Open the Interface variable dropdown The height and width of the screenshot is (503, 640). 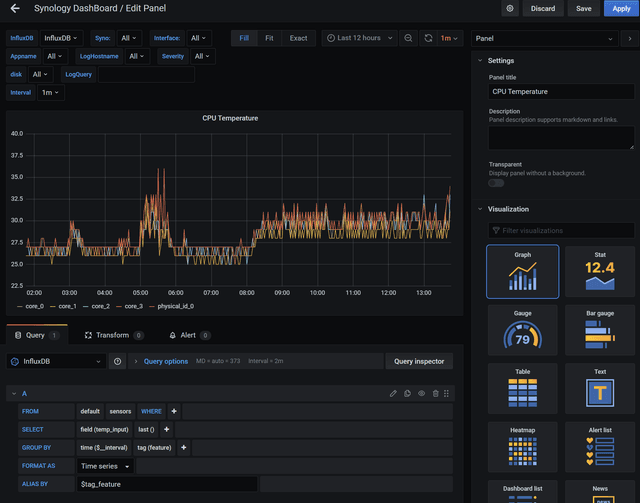point(199,38)
